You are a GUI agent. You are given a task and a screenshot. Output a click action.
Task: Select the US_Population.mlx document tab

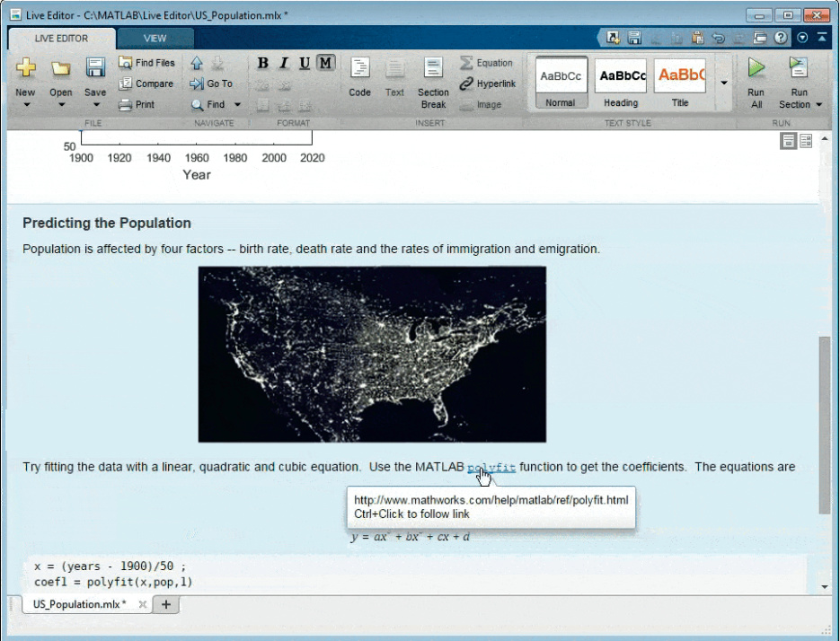click(79, 604)
